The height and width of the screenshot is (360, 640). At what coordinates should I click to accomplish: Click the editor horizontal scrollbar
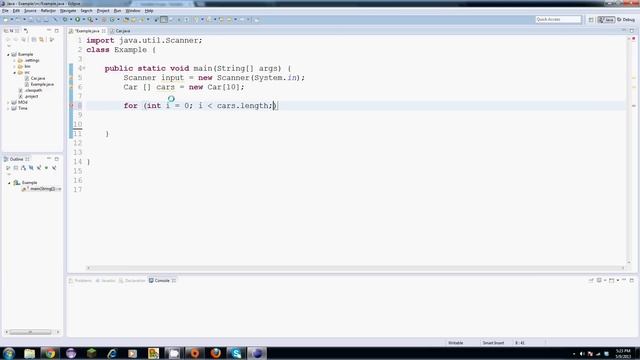355,268
